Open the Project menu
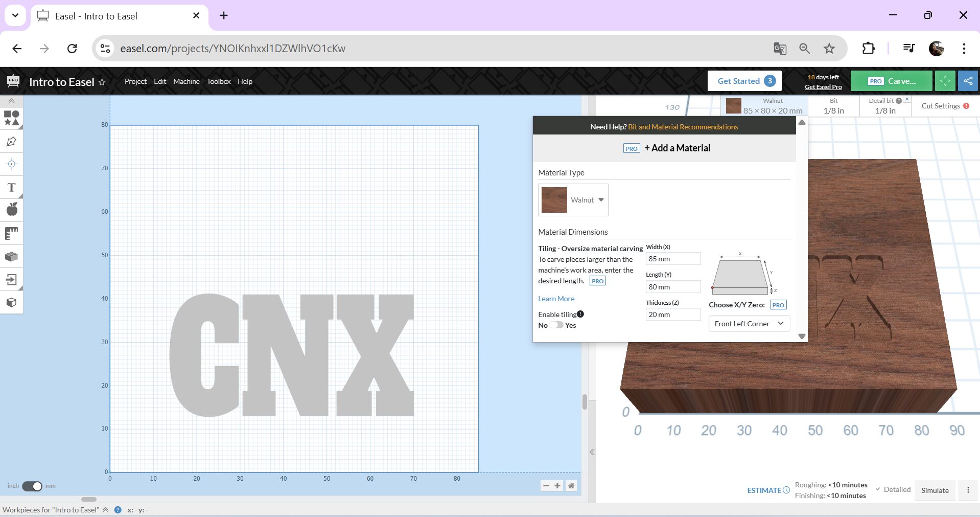This screenshot has height=517, width=980. point(135,81)
